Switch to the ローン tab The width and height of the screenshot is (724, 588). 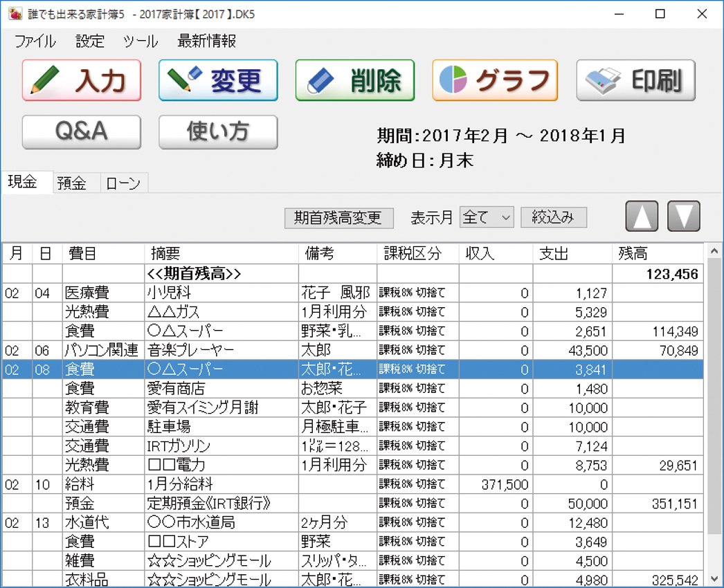pos(123,183)
